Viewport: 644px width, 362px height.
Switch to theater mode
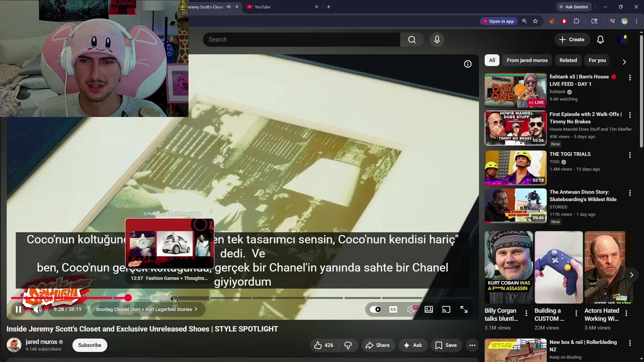tap(429, 309)
